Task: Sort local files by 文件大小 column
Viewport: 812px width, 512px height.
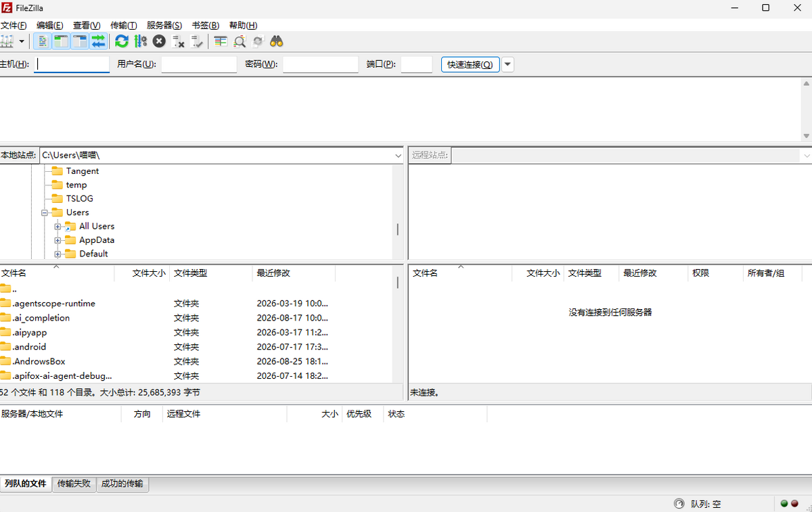Action: (x=142, y=273)
